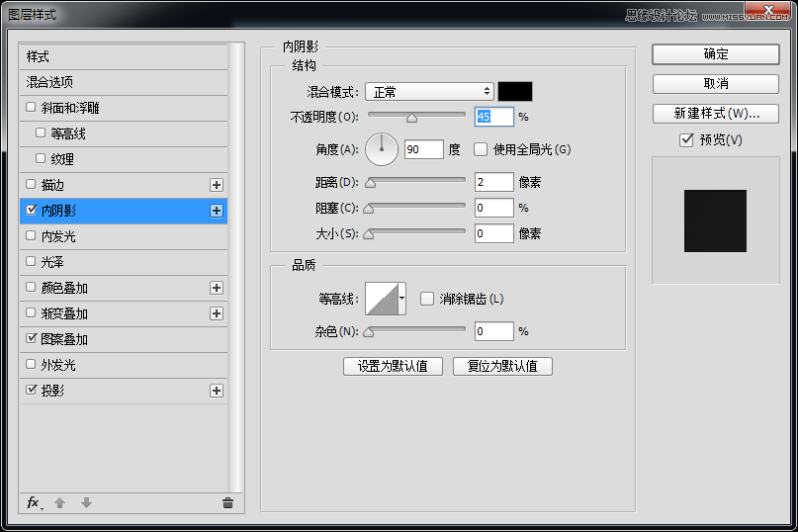Enable the 颜色叠加 checkbox
The width and height of the screenshot is (798, 532).
click(x=31, y=287)
